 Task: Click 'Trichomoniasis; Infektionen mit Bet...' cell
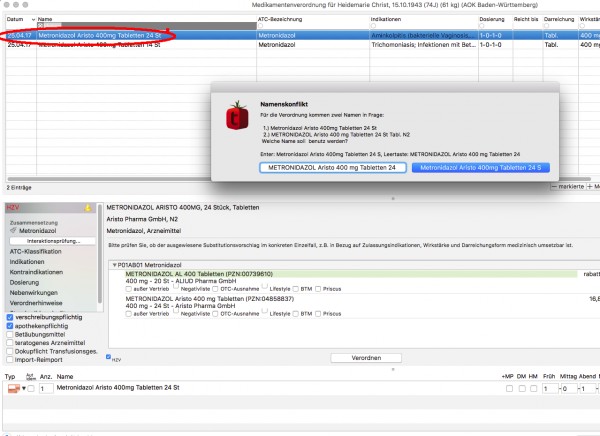(x=424, y=45)
